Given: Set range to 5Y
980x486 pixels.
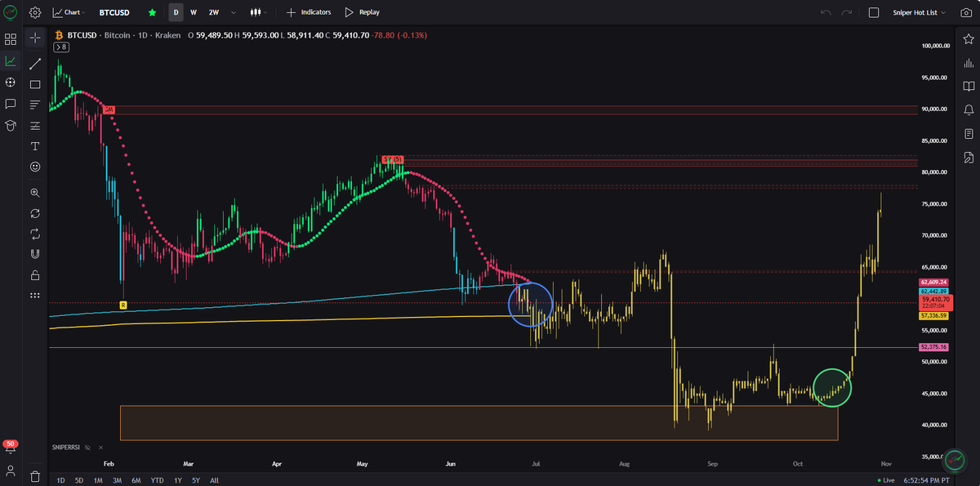Looking at the screenshot, I should click(x=195, y=480).
